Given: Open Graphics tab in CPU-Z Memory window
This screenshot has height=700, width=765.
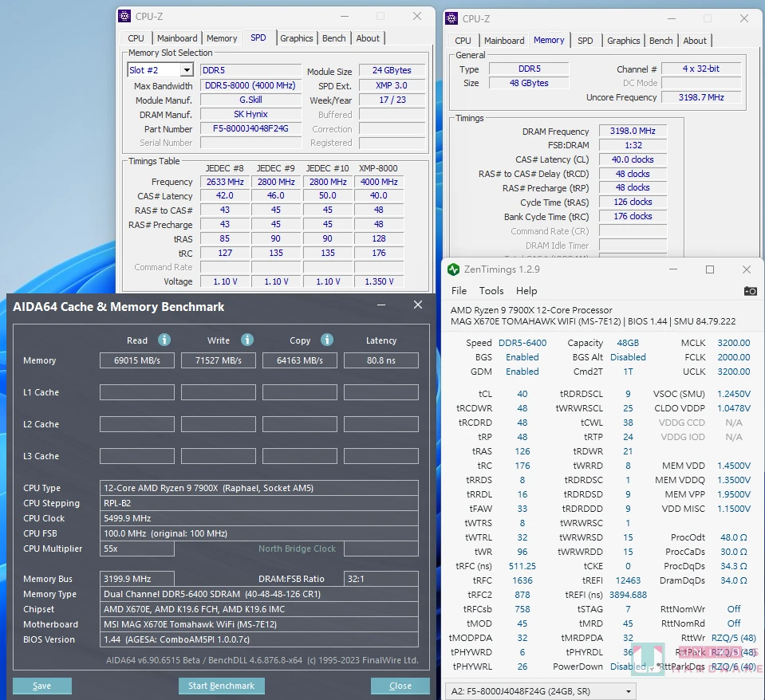Looking at the screenshot, I should click(624, 41).
